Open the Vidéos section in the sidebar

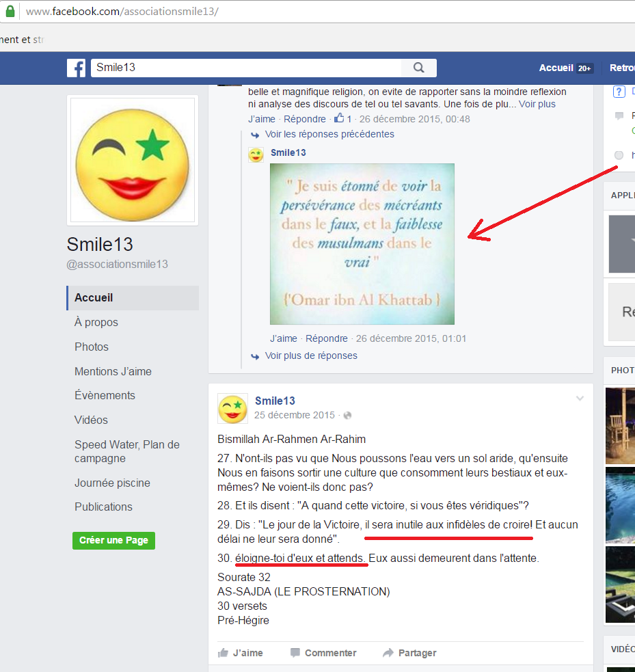click(x=91, y=420)
